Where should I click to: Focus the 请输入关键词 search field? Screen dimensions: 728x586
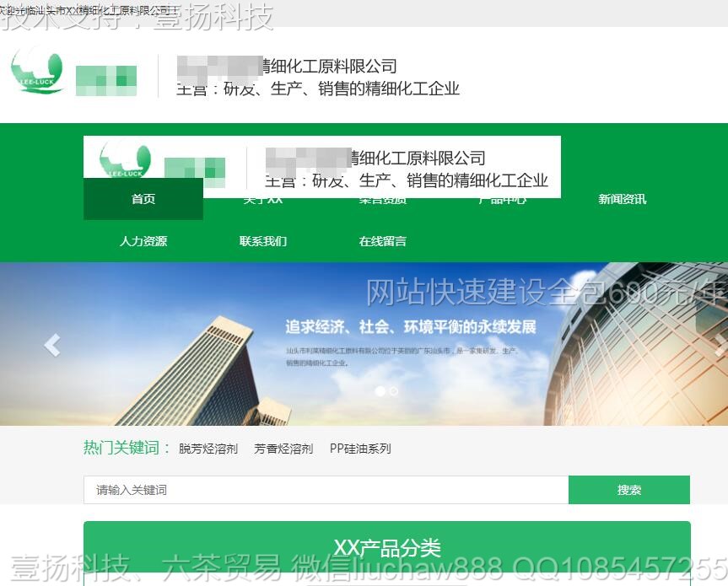pyautogui.click(x=326, y=490)
